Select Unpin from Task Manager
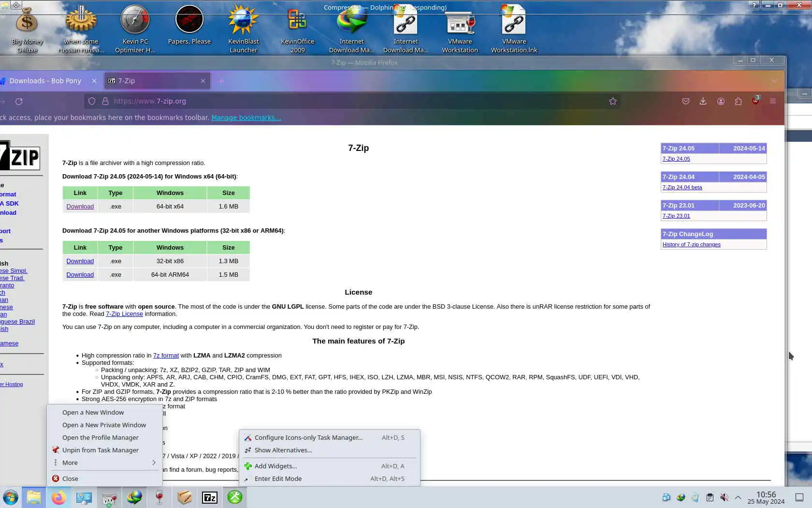Viewport: 812px width, 508px height. click(x=104, y=450)
